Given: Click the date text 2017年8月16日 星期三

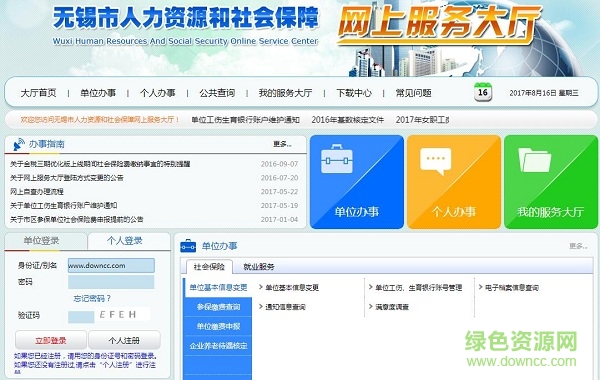Looking at the screenshot, I should pos(544,93).
